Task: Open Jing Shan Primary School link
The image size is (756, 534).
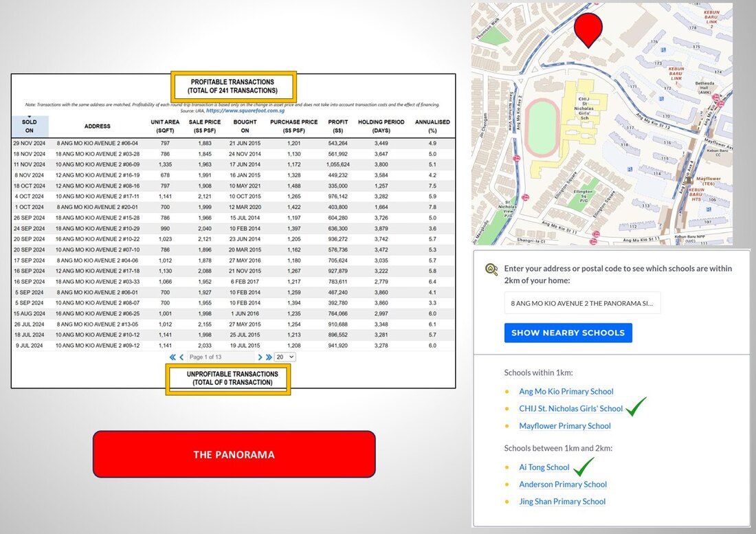Action: pos(562,502)
